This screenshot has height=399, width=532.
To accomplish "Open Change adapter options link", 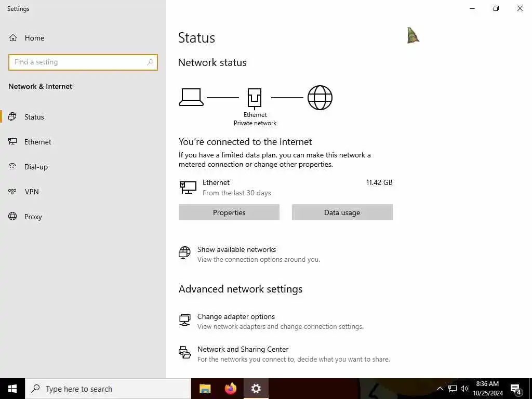I will click(x=236, y=316).
